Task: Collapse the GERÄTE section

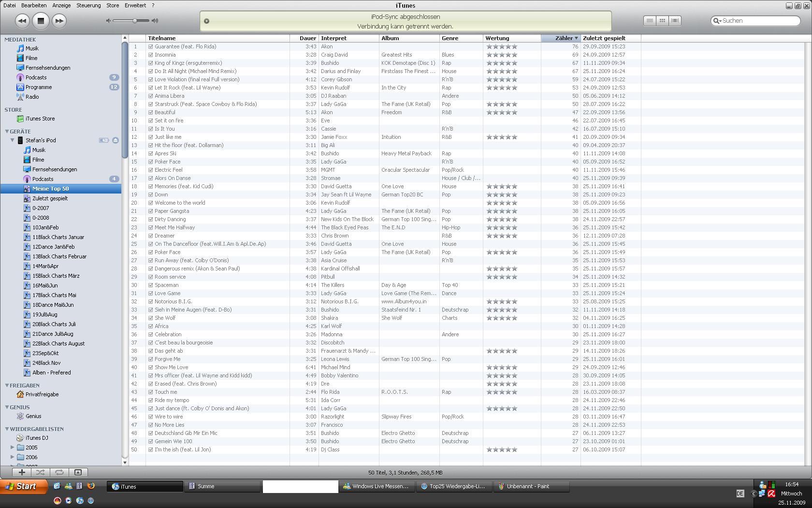Action: tap(7, 131)
